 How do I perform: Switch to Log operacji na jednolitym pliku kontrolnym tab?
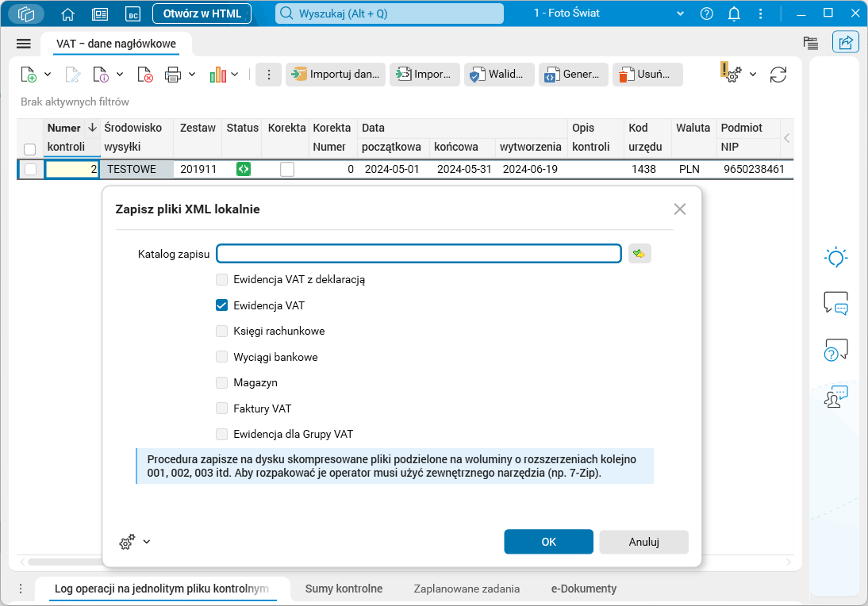pyautogui.click(x=162, y=589)
